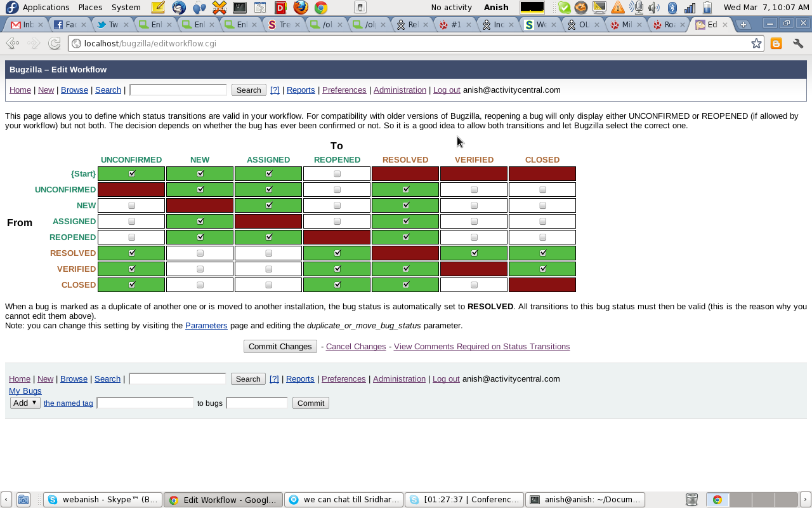Open the Parameters link
812x508 pixels.
point(206,326)
